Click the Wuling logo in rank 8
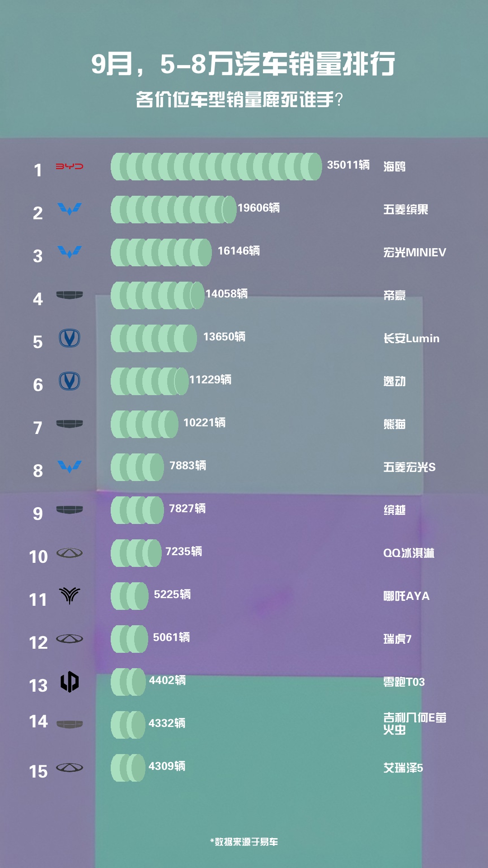 coord(70,467)
